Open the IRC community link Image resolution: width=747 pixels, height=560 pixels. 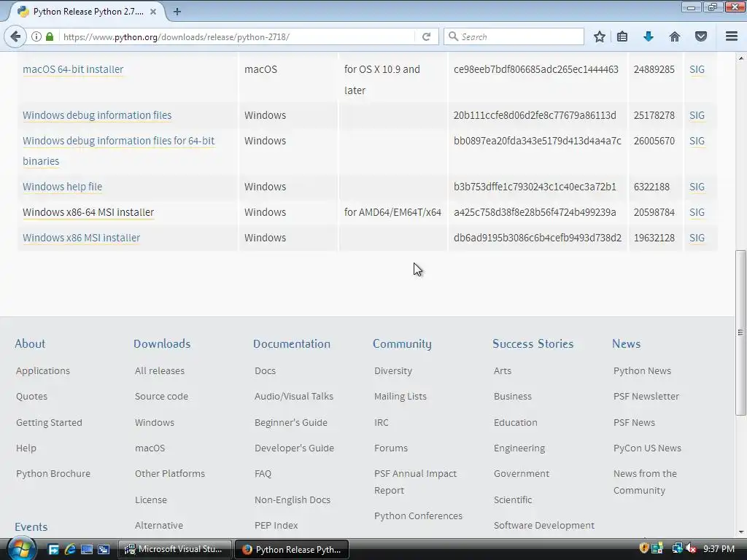381,422
